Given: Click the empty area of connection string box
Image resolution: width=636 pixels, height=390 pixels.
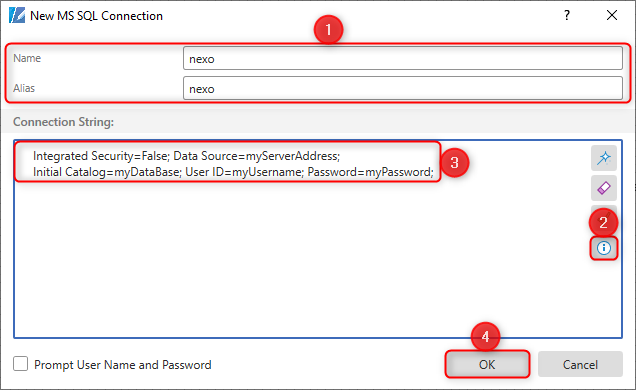Looking at the screenshot, I should click(300, 259).
